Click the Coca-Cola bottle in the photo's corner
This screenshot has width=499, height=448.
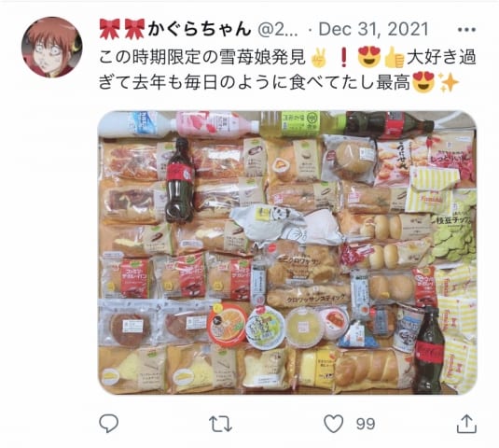point(428,350)
